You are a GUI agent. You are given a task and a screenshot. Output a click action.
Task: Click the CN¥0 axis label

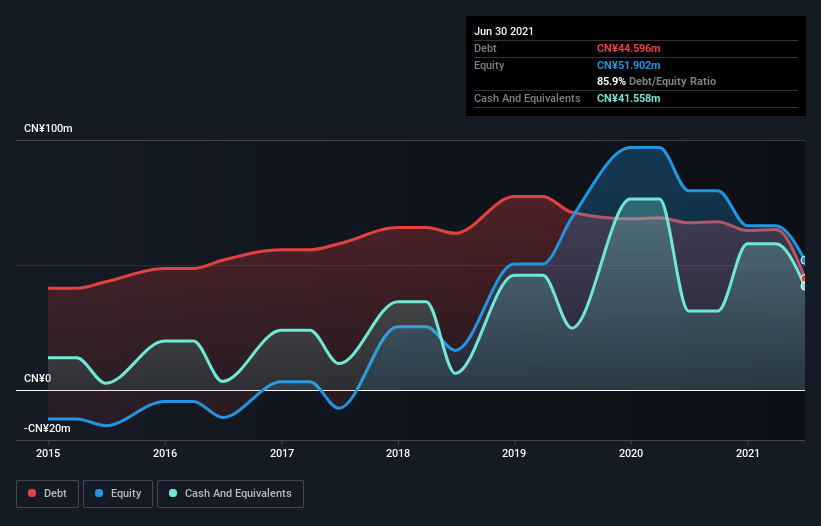(38, 378)
